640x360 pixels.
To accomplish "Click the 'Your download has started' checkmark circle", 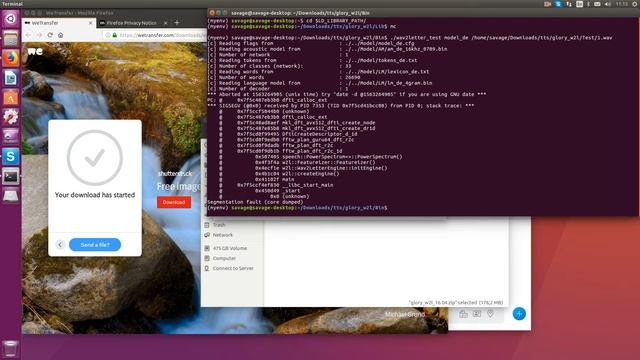I will click(95, 158).
